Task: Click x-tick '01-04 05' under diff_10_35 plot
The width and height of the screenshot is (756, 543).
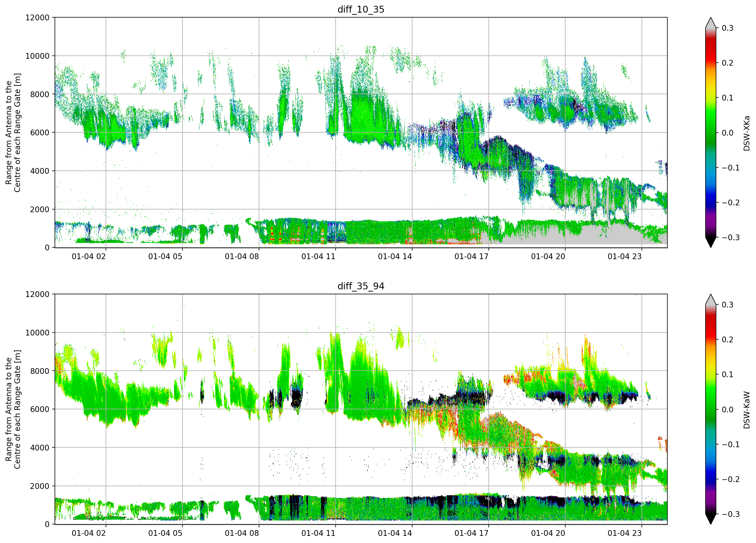Action: coord(165,256)
